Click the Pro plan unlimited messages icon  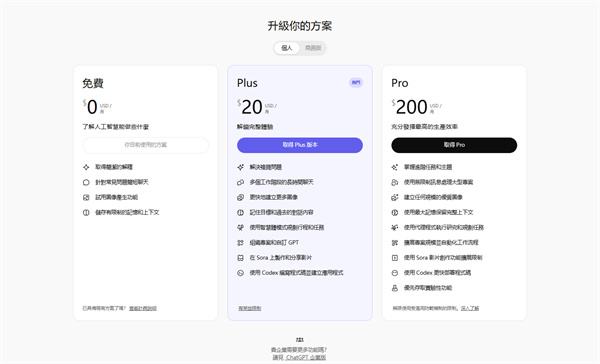pos(395,182)
